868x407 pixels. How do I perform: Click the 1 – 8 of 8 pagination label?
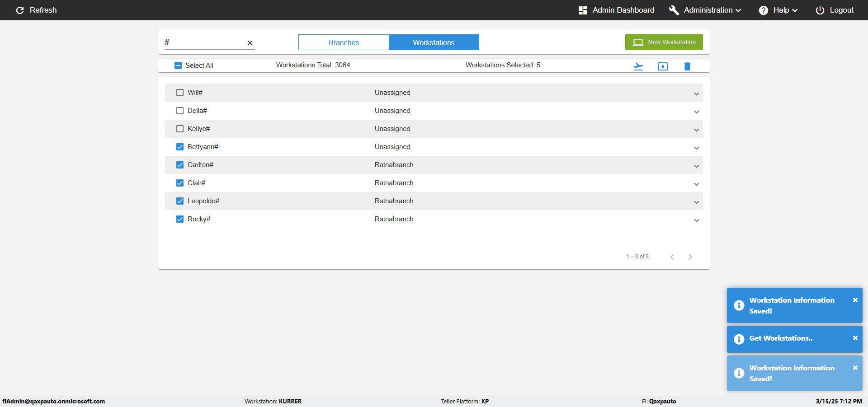(637, 257)
